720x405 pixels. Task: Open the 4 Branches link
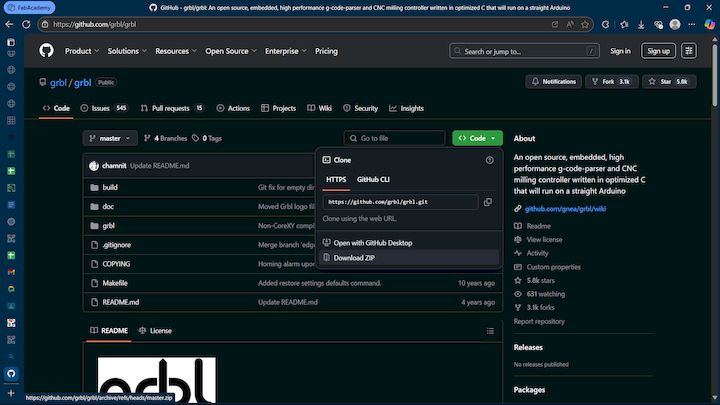point(165,138)
